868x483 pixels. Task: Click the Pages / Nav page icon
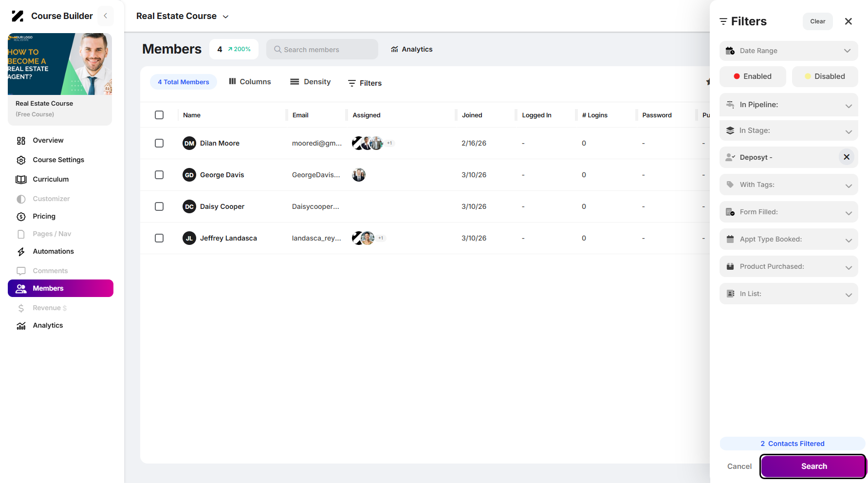pyautogui.click(x=21, y=234)
